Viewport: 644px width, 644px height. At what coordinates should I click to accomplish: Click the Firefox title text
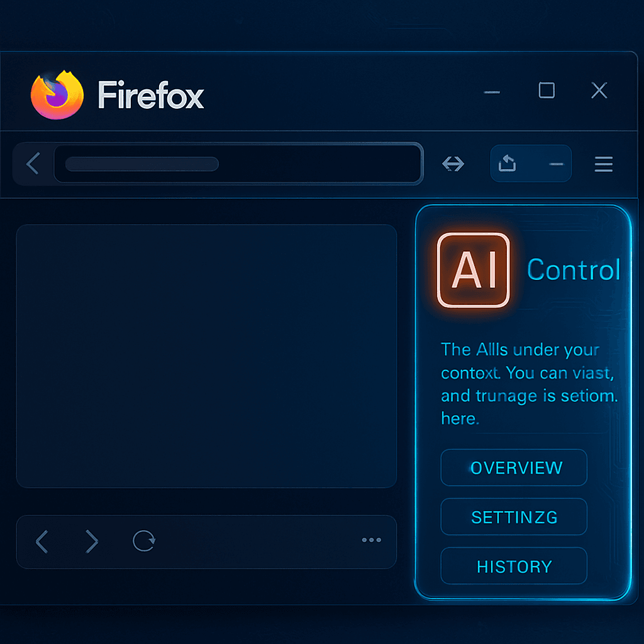tap(151, 96)
